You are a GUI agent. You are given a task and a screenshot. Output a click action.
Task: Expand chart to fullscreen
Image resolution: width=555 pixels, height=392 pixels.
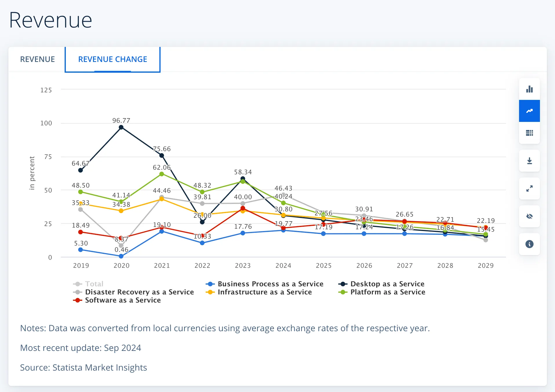tap(529, 188)
